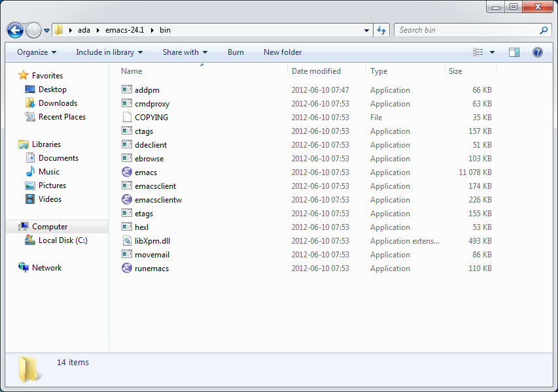Open the address bar previous locations dropdown
558x392 pixels.
[x=366, y=31]
